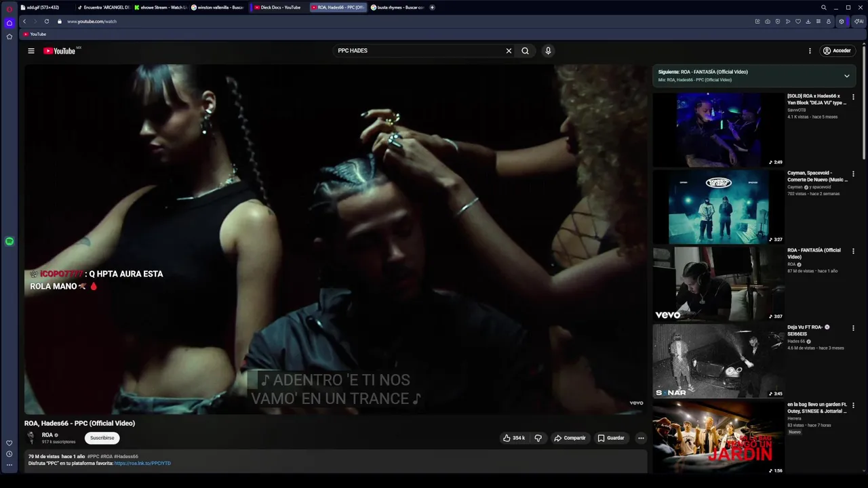
Task: Open options menu for DEJA VU type beat
Action: coord(853,97)
